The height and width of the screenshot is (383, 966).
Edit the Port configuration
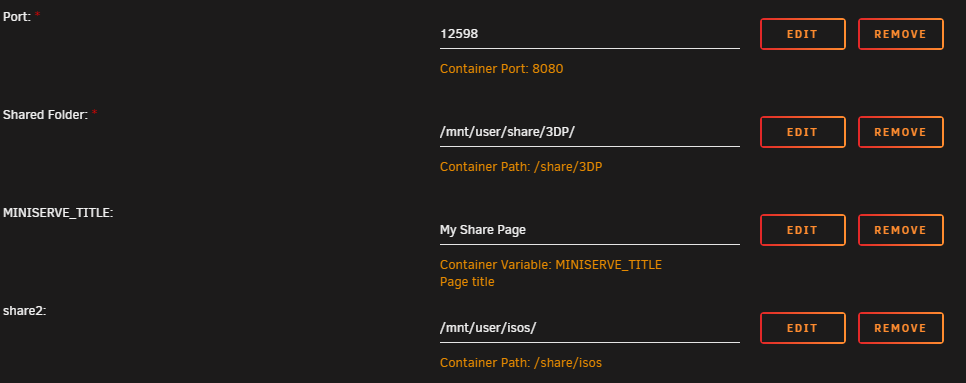803,34
